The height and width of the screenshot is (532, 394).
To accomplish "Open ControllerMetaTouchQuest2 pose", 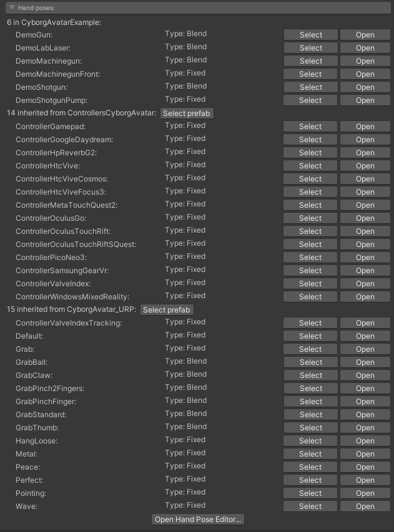I will (x=365, y=205).
